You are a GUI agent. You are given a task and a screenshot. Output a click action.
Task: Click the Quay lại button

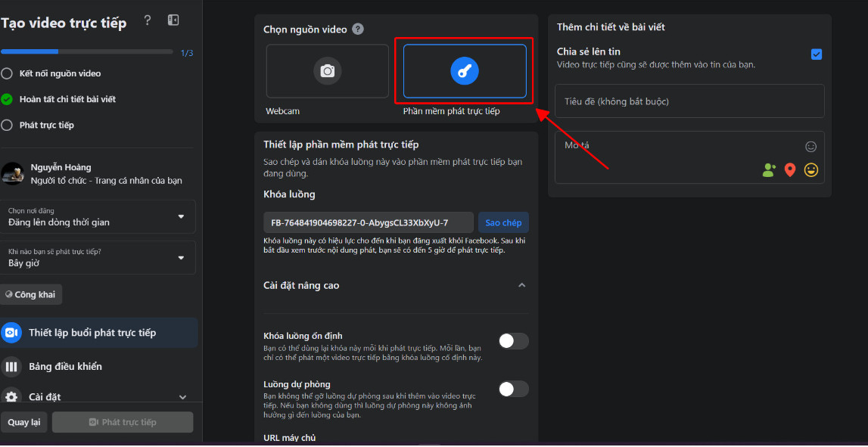point(23,422)
